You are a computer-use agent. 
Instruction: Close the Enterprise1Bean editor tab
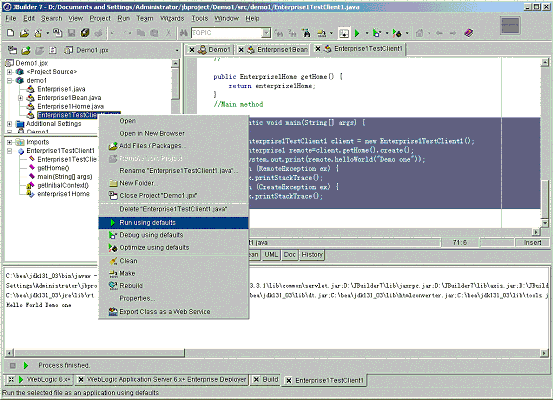(x=241, y=50)
